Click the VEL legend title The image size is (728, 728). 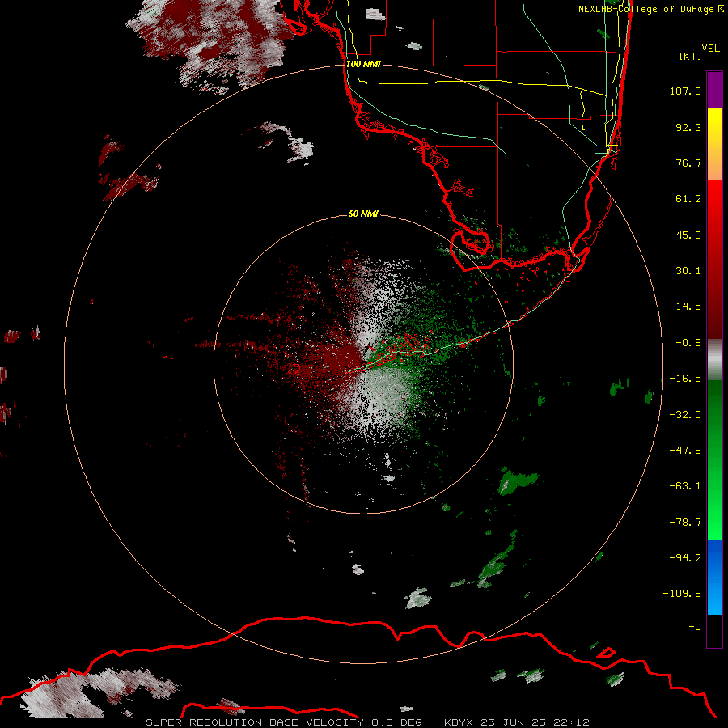pos(710,49)
